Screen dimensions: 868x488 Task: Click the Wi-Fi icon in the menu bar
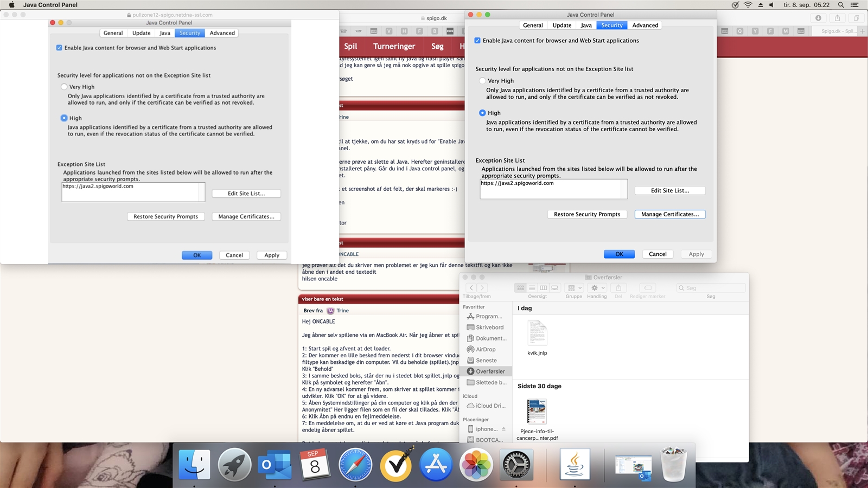(x=748, y=5)
